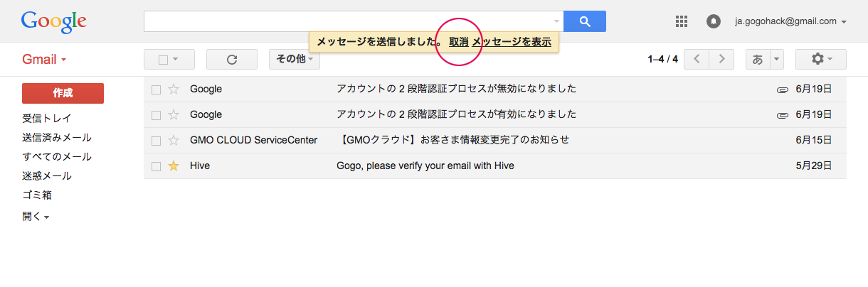Click the blue search magnifier button
Screen dimensions: 868x287
tap(584, 21)
